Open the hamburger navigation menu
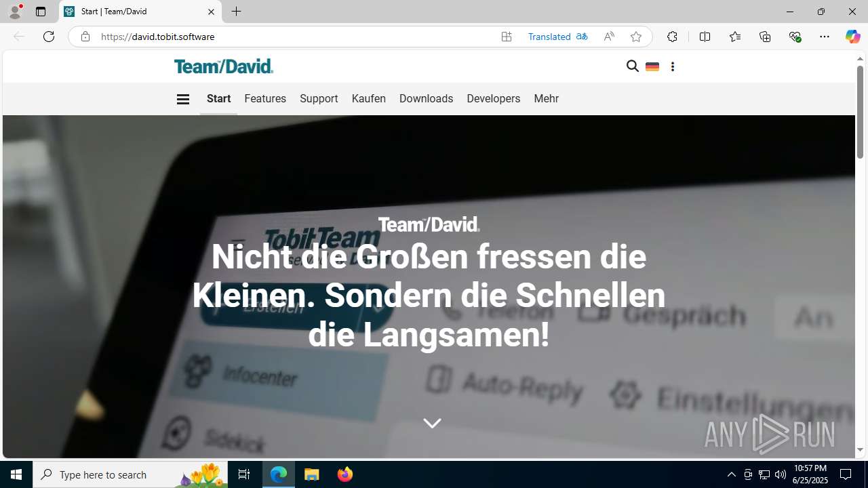The height and width of the screenshot is (488, 868). click(x=182, y=99)
